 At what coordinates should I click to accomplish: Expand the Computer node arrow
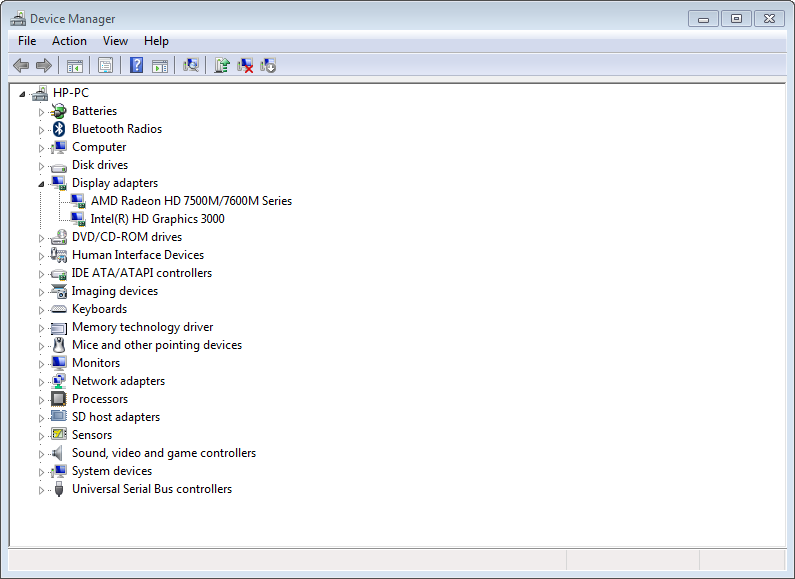[41, 148]
